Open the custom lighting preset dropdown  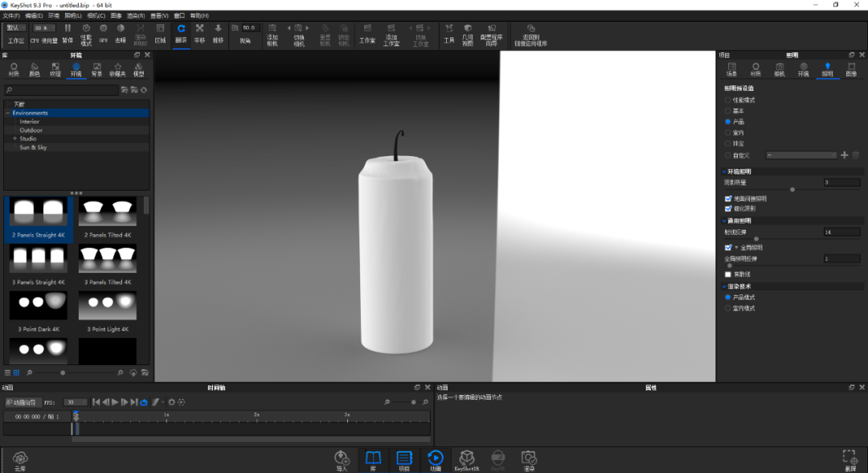click(x=801, y=155)
